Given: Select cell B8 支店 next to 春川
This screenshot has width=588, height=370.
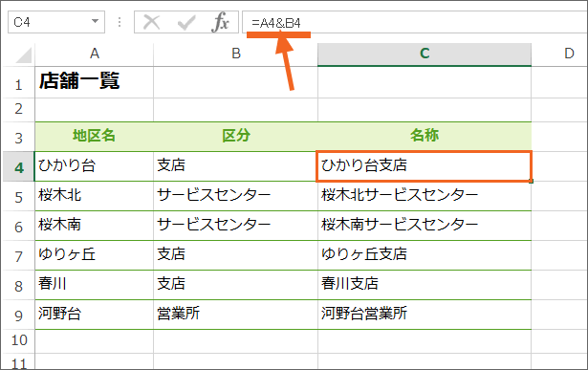Looking at the screenshot, I should [235, 285].
